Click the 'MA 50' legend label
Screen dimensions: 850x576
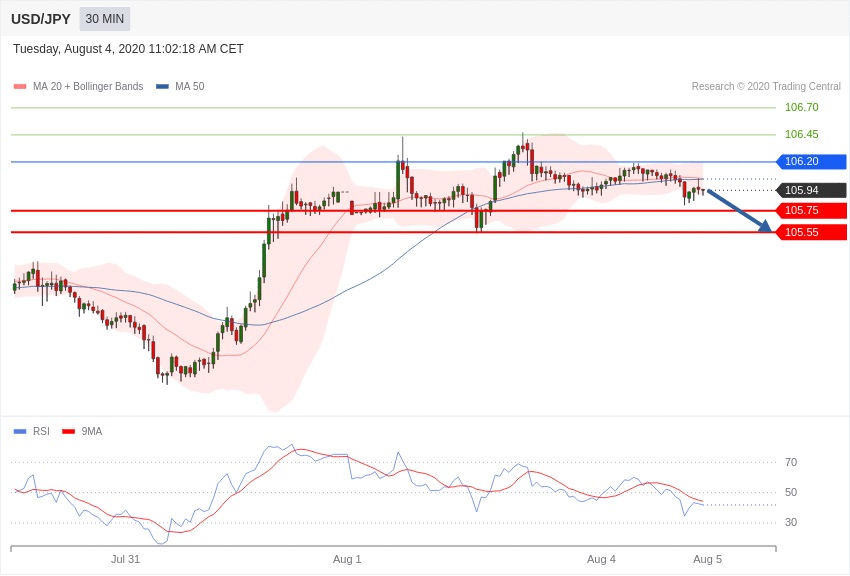pos(190,86)
